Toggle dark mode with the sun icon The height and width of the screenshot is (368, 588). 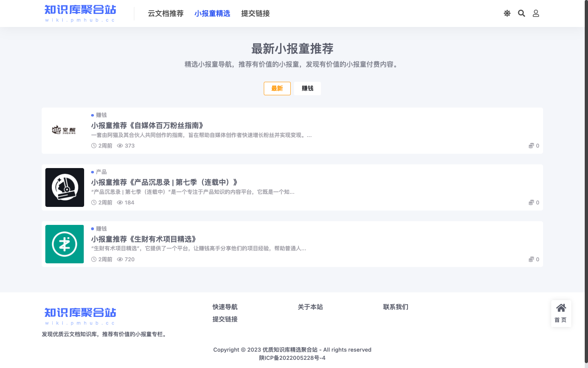507,13
